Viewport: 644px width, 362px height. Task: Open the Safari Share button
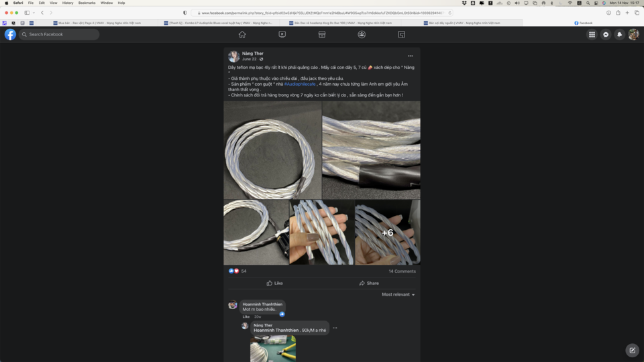[x=618, y=13]
